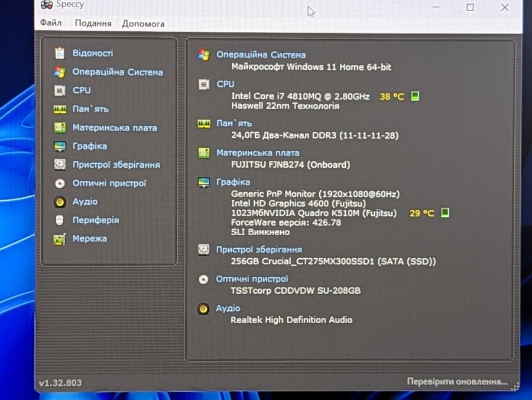The width and height of the screenshot is (532, 400).
Task: Click monitor icon beside summary Графіка heading
Action: pyautogui.click(x=203, y=182)
